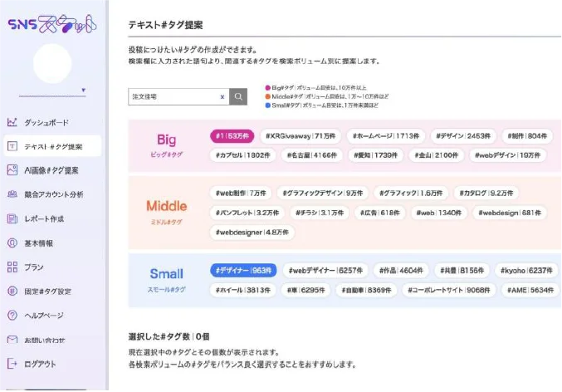Pick the #コーポレートサイト|9068件 tag
Screen dimensions: 562x392
449,290
